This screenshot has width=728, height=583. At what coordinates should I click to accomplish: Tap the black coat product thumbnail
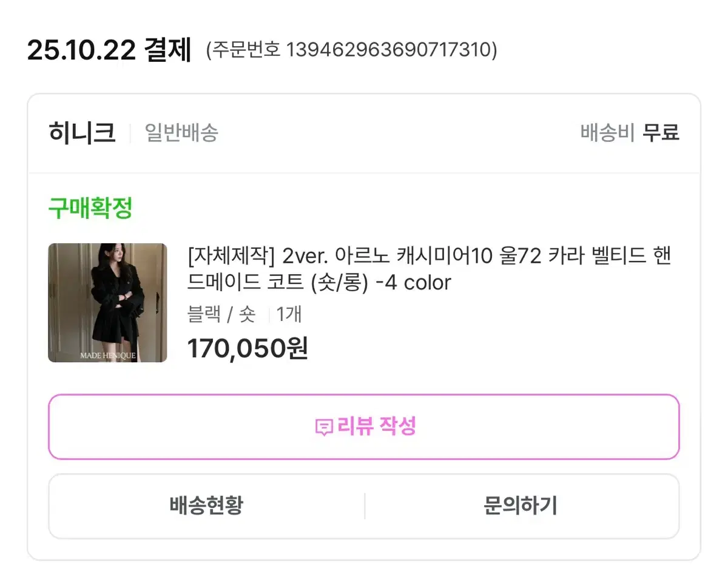pos(107,302)
